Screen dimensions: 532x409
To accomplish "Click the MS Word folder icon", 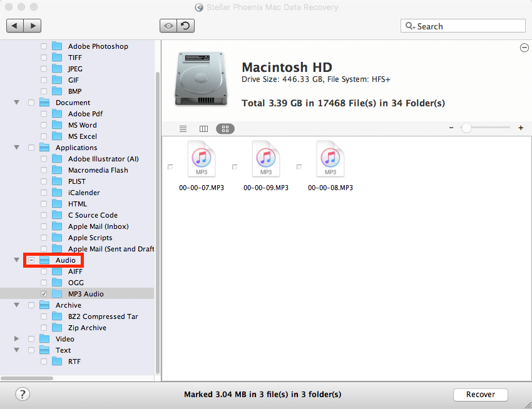I will 57,125.
